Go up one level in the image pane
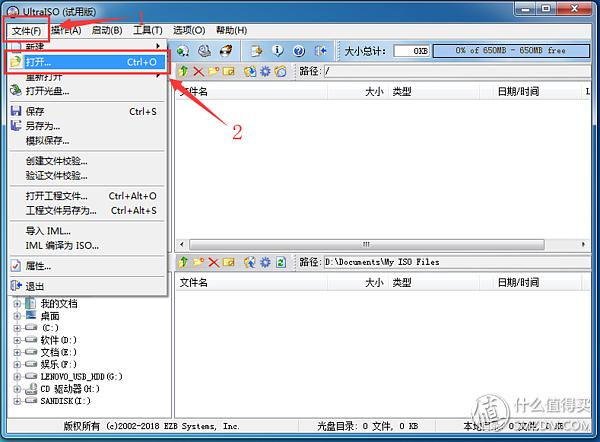Screen dimensions: 600x442 [x=183, y=71]
